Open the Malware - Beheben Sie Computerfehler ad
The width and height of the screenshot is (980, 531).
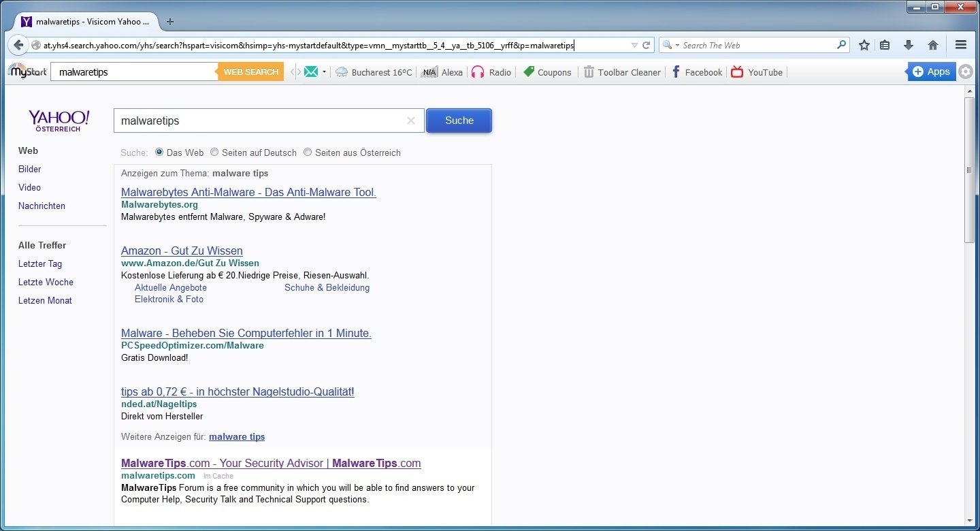click(246, 333)
